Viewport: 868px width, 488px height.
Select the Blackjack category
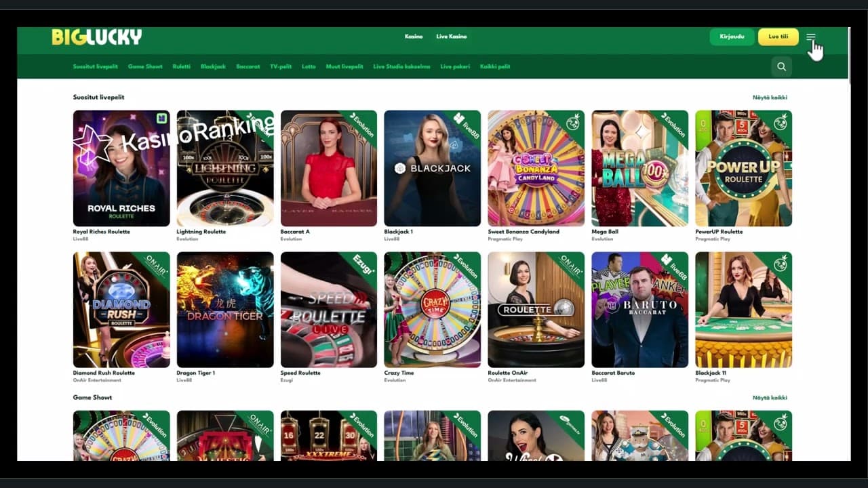[213, 66]
